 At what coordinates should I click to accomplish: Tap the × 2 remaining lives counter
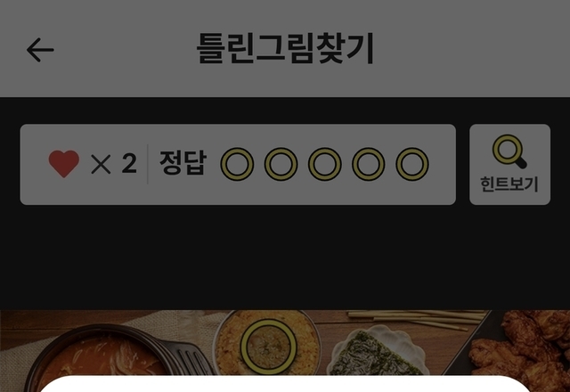point(114,164)
